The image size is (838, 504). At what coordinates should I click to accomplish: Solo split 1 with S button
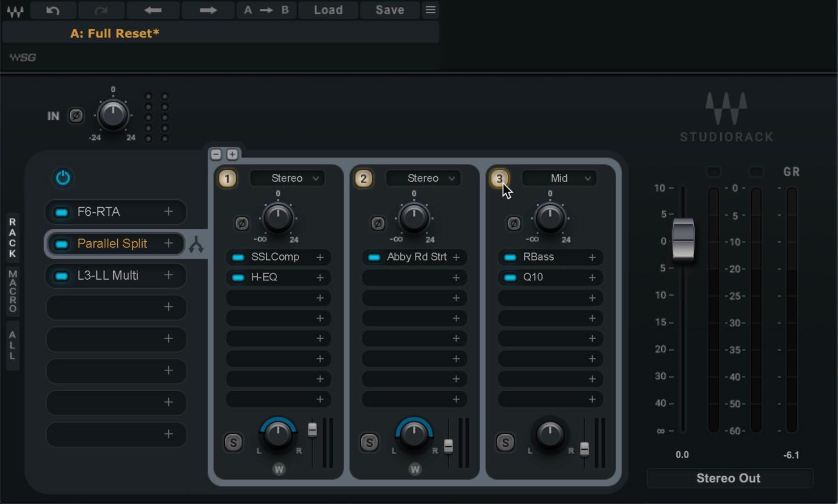coord(233,442)
